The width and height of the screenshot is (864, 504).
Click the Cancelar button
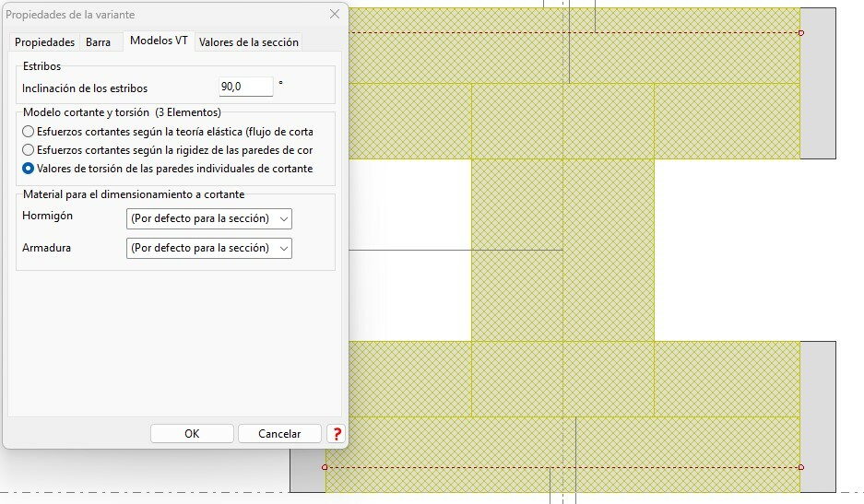pos(279,434)
